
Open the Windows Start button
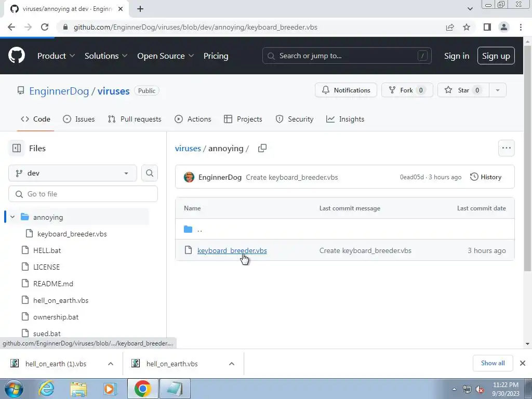point(14,389)
